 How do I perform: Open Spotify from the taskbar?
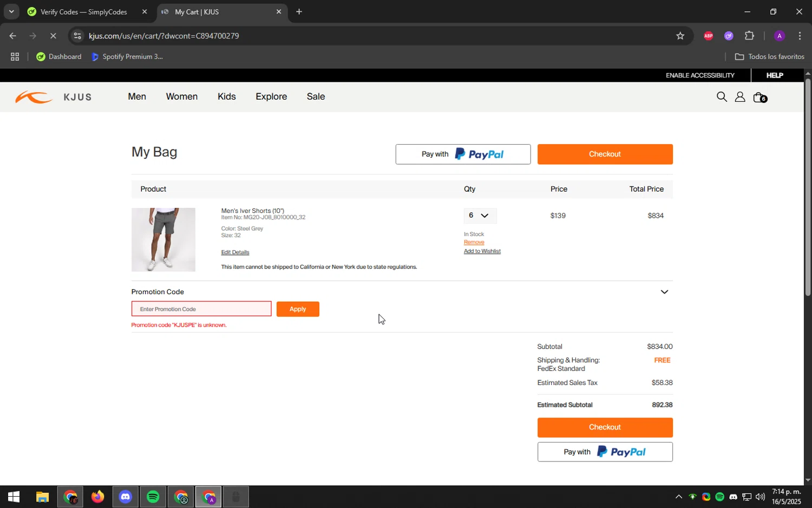pyautogui.click(x=153, y=497)
